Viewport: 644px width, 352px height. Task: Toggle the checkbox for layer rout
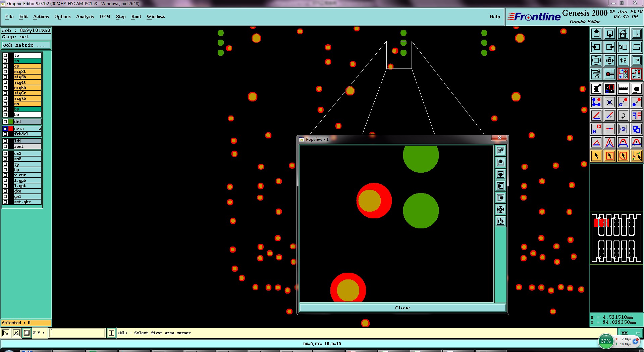point(5,146)
